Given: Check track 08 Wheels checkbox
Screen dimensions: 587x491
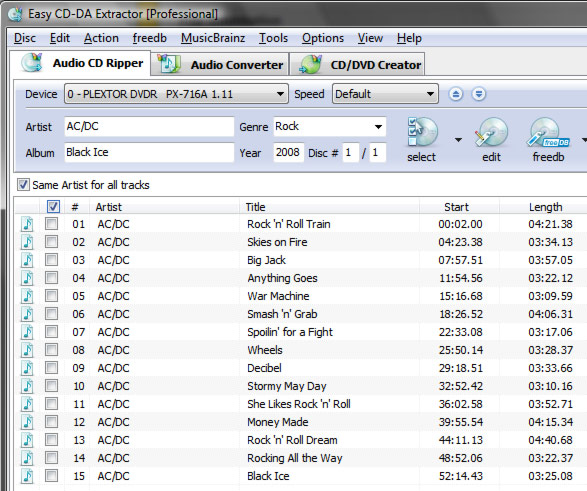Looking at the screenshot, I should click(51, 350).
